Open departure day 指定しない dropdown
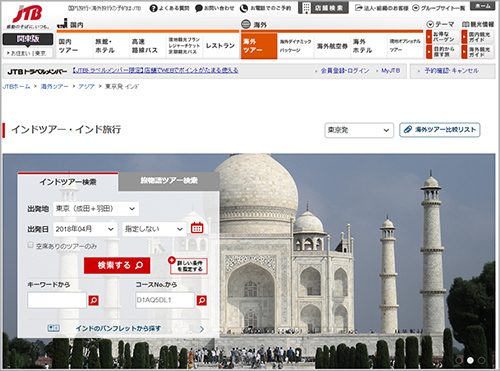The width and height of the screenshot is (500, 371). pyautogui.click(x=154, y=229)
